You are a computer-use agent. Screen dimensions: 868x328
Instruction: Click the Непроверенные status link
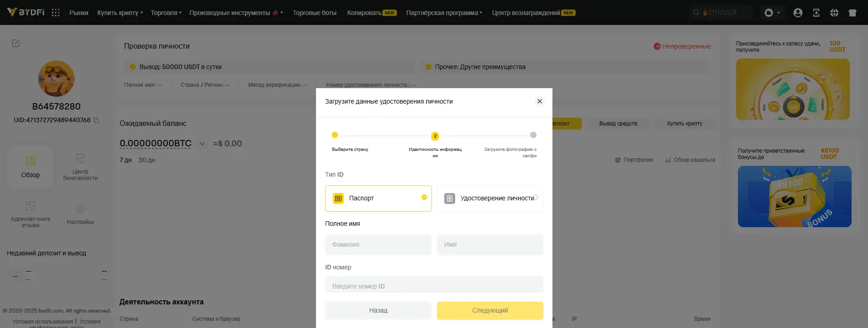click(x=687, y=46)
